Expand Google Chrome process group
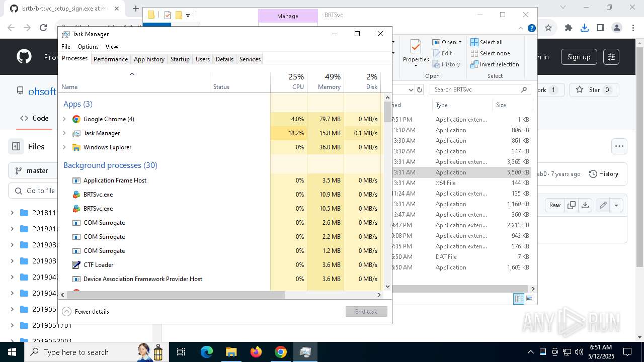 (x=64, y=119)
